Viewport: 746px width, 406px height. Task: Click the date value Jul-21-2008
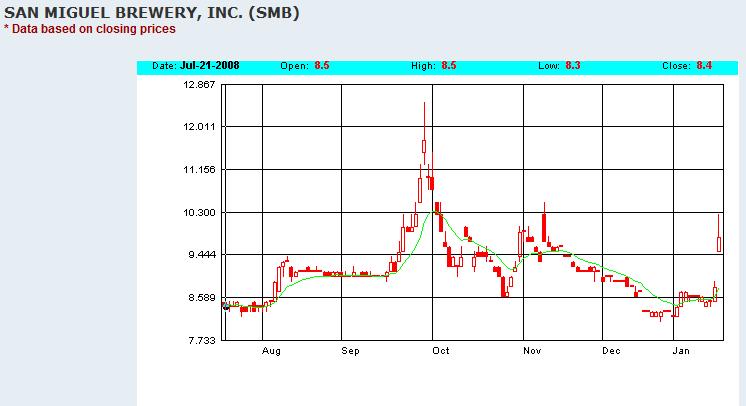point(209,66)
